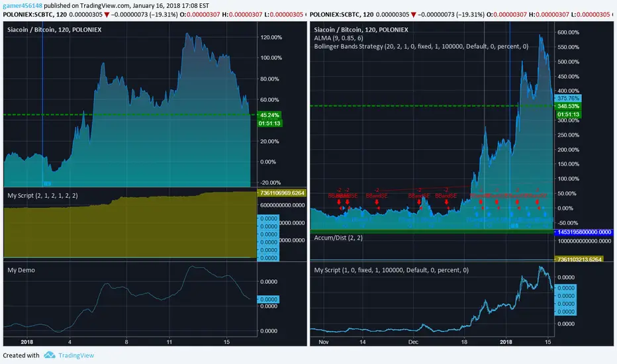The image size is (617, 364).
Task: Click the -20.00% axis label
Action: point(270,183)
